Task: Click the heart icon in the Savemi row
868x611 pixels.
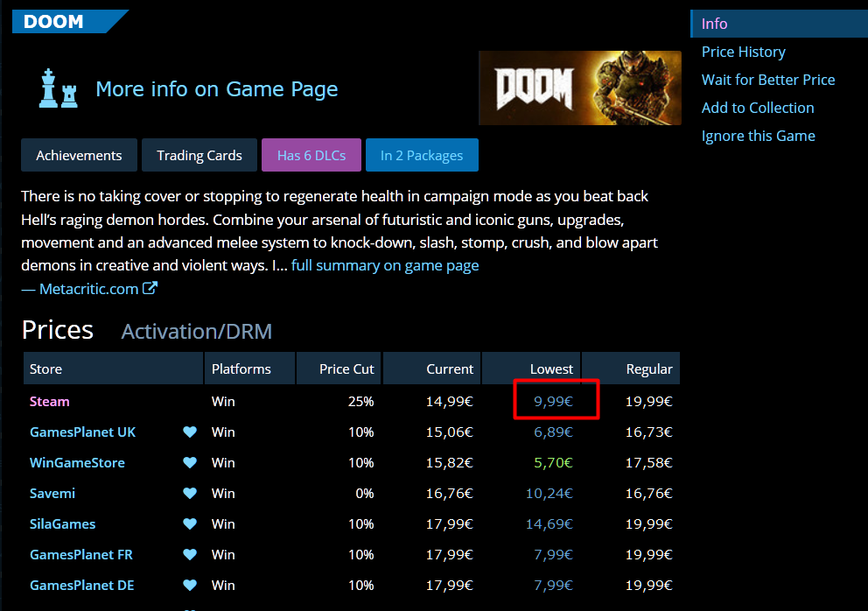Action: (x=190, y=493)
